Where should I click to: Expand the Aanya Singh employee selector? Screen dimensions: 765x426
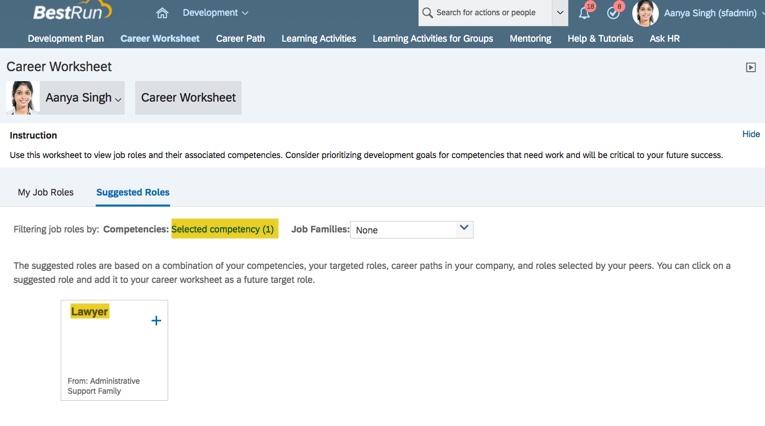[83, 98]
